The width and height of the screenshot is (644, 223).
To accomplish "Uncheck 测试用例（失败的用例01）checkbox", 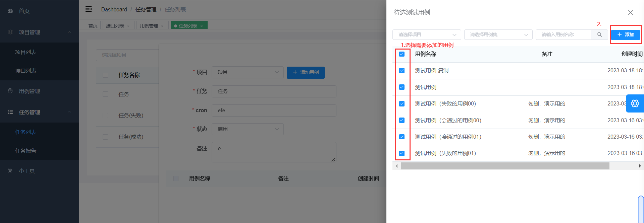I will point(402,153).
